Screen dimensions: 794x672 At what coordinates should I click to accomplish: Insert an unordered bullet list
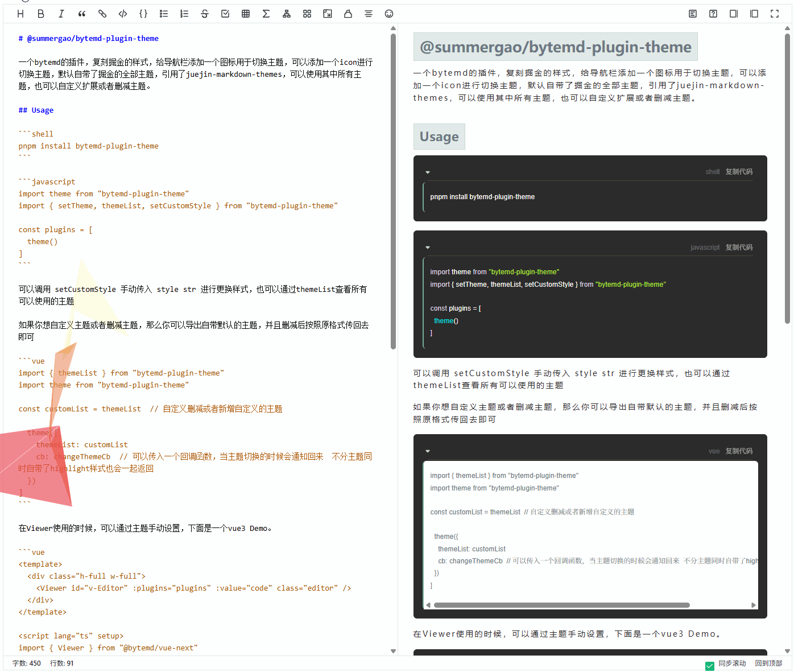[x=164, y=14]
